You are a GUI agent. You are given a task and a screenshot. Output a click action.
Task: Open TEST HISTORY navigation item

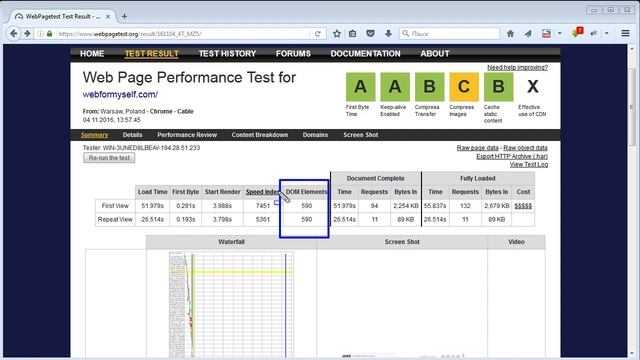point(227,53)
